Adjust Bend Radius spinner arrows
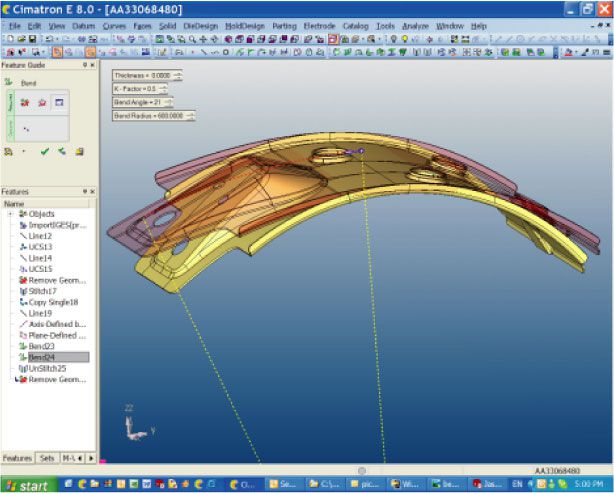614x493 pixels. tap(191, 116)
